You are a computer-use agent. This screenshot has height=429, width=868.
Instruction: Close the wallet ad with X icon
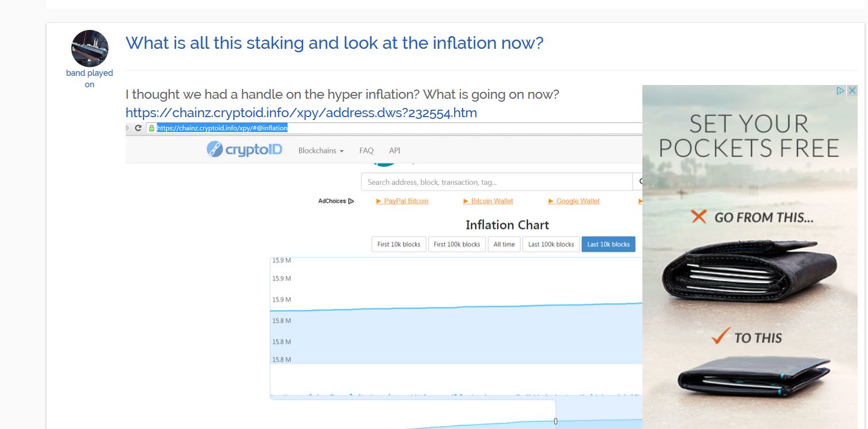tap(852, 90)
